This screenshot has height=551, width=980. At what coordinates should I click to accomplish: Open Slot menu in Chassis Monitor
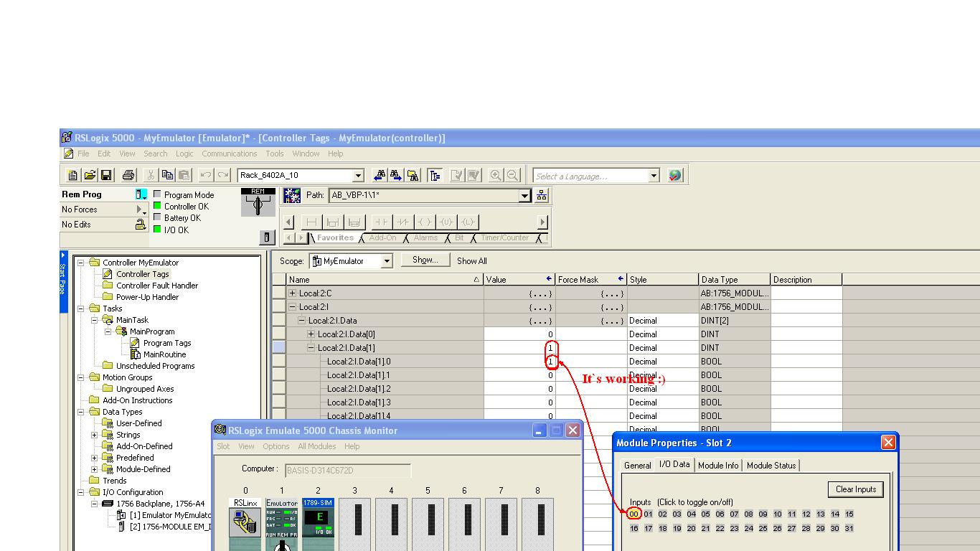pos(223,446)
